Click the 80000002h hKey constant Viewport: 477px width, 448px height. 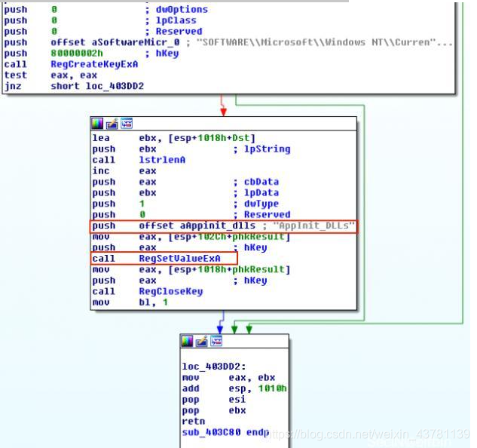tap(77, 54)
